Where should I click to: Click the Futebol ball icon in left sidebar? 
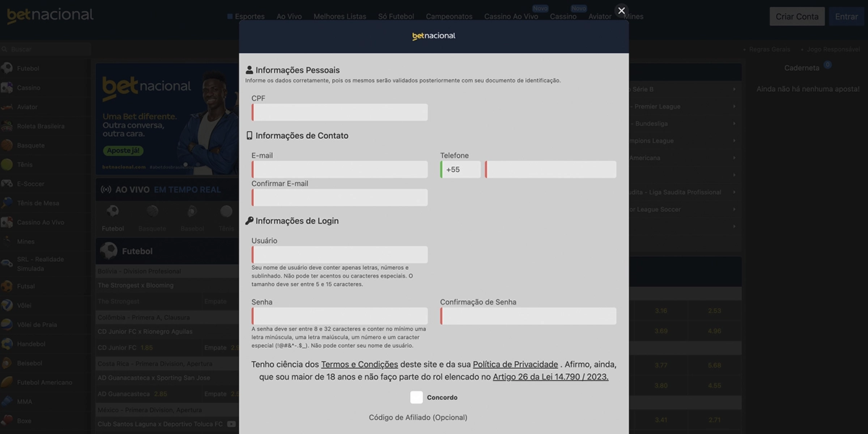coord(7,68)
